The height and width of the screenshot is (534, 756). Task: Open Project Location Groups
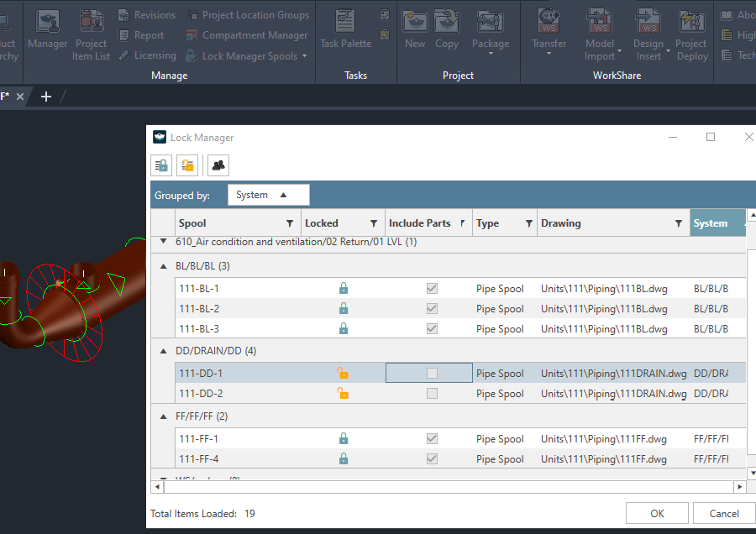click(x=248, y=15)
